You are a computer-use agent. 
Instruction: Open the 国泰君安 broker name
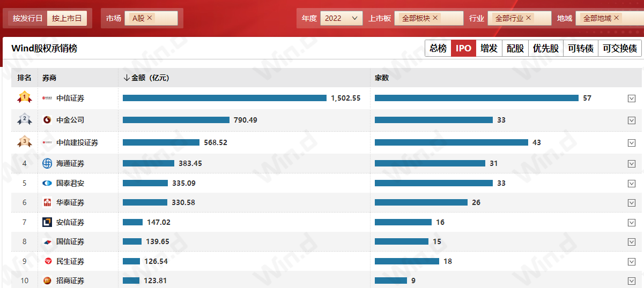click(x=70, y=183)
